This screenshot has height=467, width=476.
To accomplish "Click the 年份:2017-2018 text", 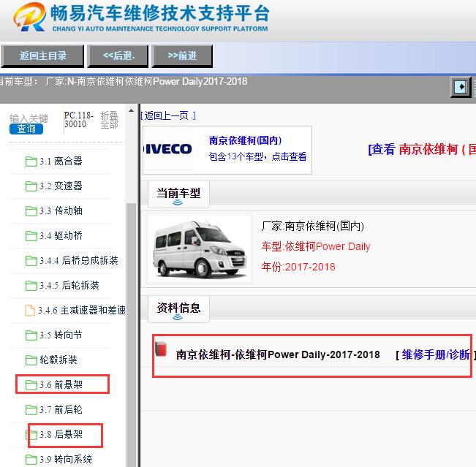I will 298,267.
